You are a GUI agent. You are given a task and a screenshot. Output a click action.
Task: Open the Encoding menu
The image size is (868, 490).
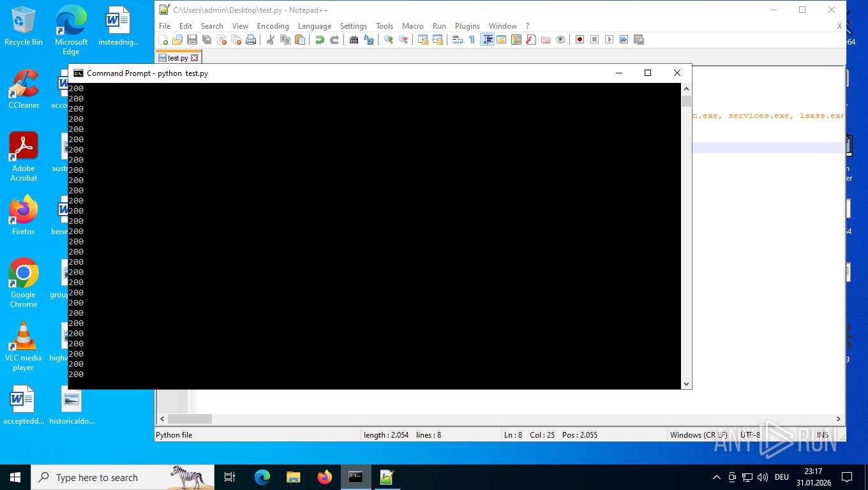point(273,26)
